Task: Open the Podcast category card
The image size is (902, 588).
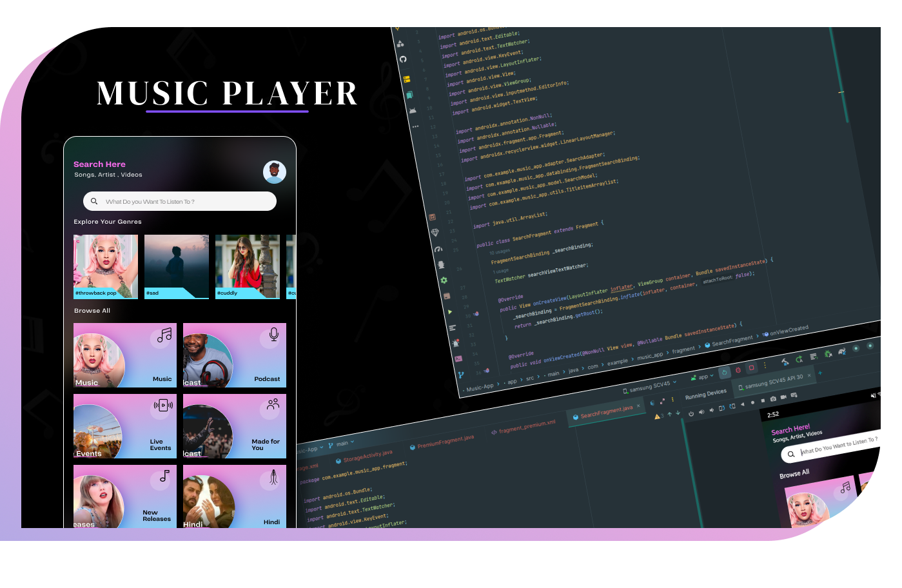Action: (235, 355)
